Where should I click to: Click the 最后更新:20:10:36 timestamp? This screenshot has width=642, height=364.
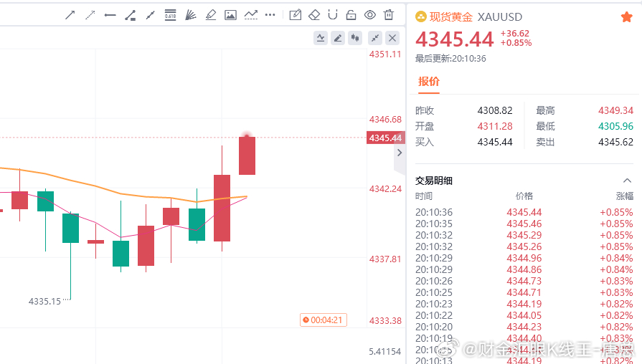click(x=450, y=59)
